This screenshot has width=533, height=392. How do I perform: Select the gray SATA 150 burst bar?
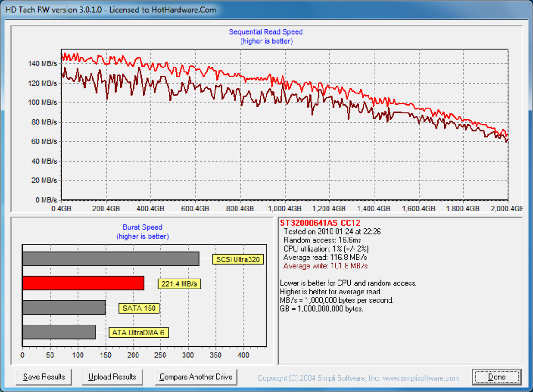point(64,308)
